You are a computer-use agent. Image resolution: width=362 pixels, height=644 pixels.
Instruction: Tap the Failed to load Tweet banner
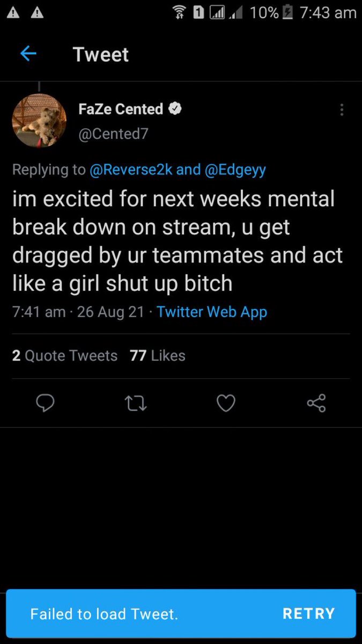(104, 614)
